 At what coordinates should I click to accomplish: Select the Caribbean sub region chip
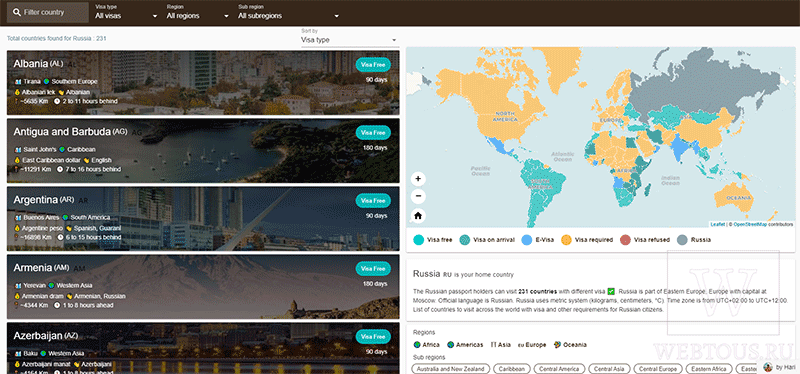512,369
